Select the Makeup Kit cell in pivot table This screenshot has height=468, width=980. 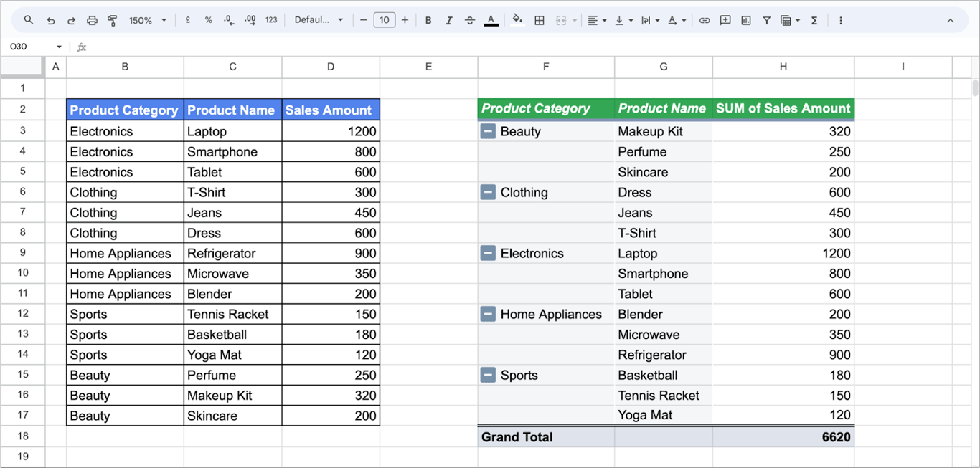[x=663, y=131]
